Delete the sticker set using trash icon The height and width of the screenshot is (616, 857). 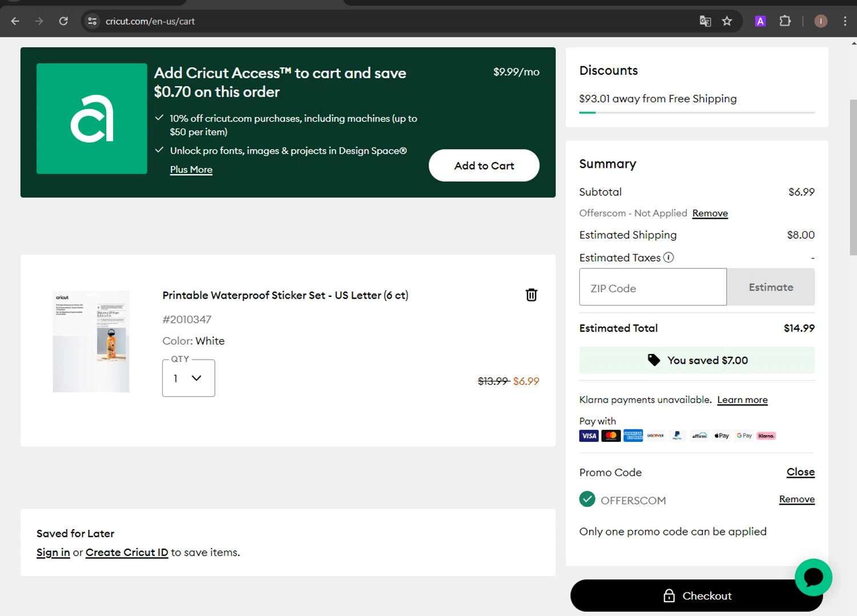pyautogui.click(x=531, y=295)
